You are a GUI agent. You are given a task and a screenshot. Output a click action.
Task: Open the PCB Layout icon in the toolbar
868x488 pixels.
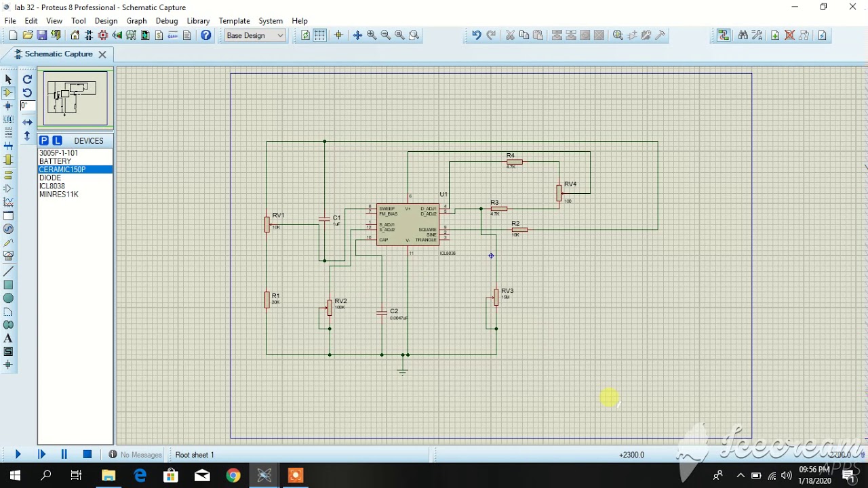pyautogui.click(x=103, y=35)
